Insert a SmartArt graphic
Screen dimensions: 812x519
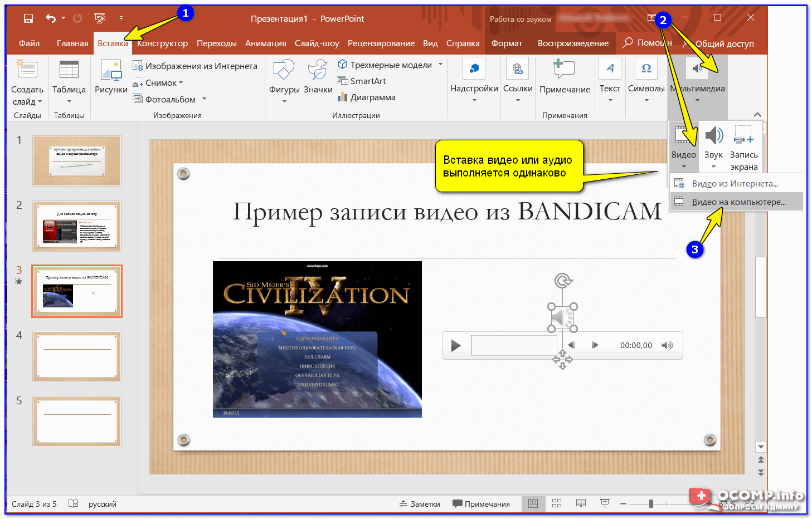(x=362, y=81)
